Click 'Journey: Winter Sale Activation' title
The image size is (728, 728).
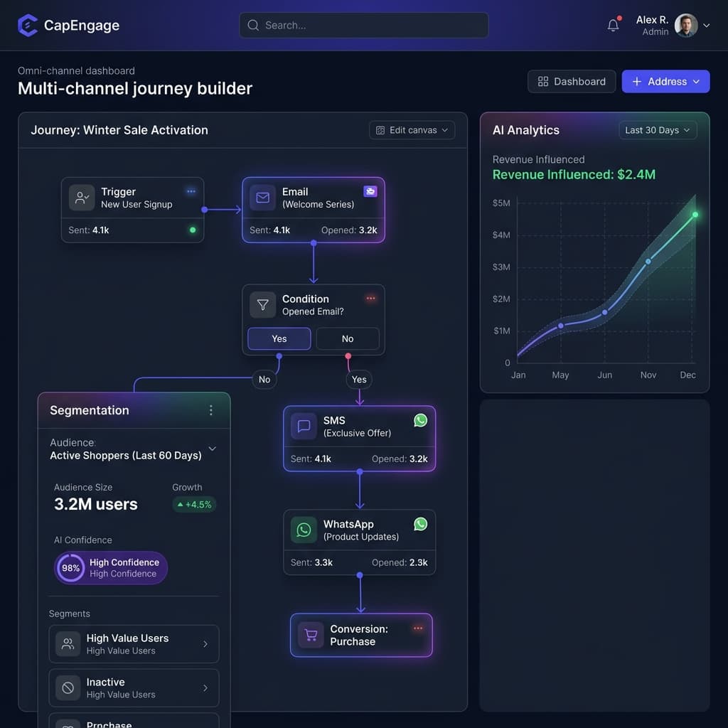pyautogui.click(x=119, y=131)
